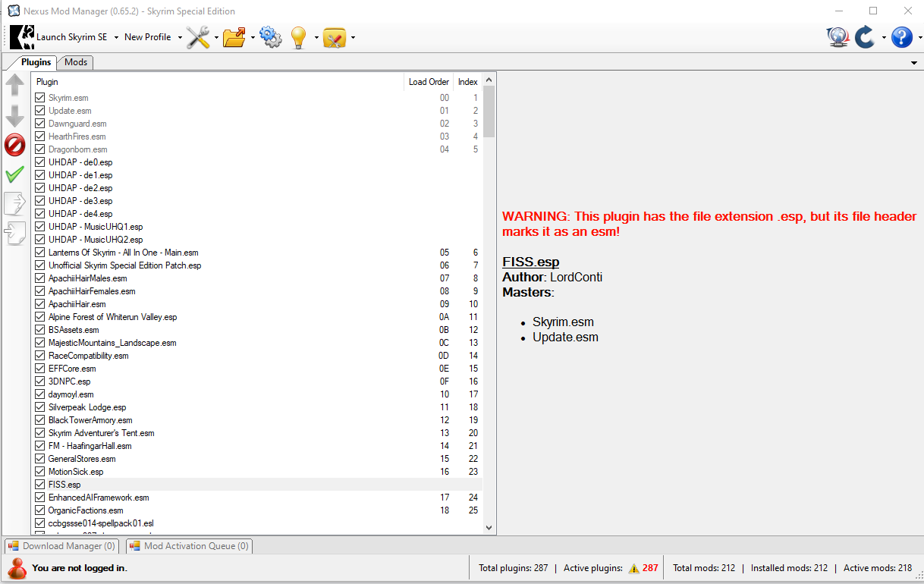
Task: Toggle the 3DNPC.esp checkbox
Action: click(40, 381)
